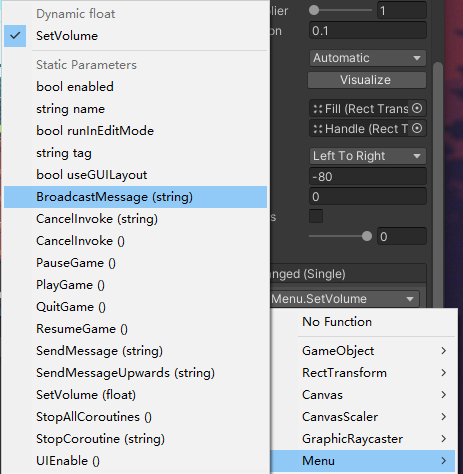463x474 pixels.
Task: Open the Left To Right direction dropdown
Action: [x=368, y=156]
